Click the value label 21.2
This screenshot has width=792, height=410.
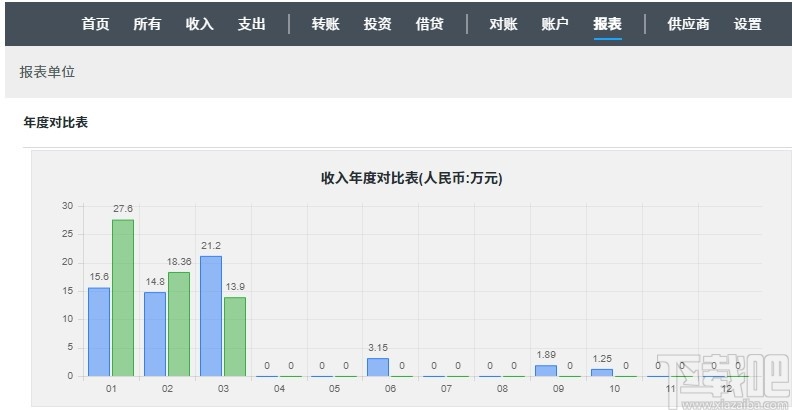pos(211,246)
